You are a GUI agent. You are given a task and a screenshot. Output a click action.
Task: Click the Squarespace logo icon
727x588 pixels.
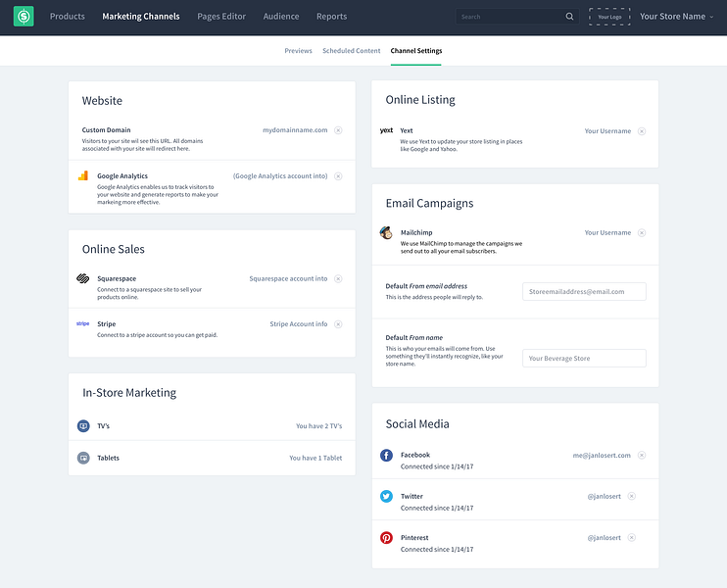coord(83,278)
